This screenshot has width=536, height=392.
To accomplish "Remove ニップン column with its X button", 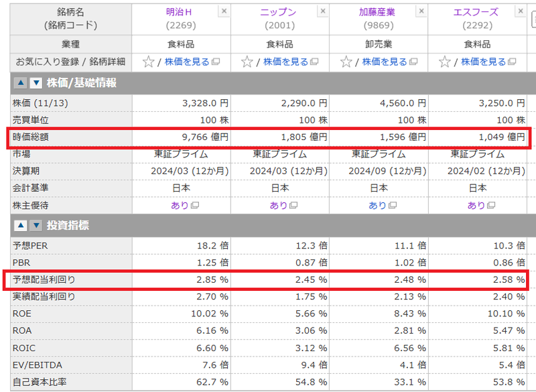I will click(x=323, y=11).
